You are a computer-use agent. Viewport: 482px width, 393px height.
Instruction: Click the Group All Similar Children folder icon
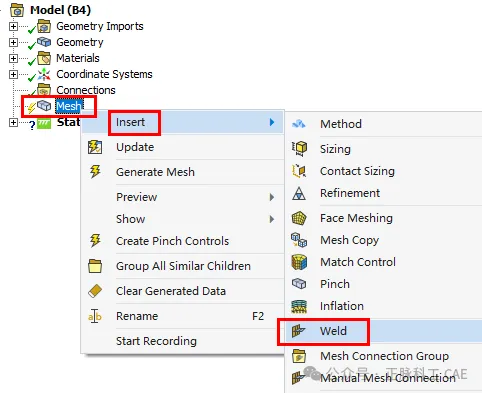(95, 266)
